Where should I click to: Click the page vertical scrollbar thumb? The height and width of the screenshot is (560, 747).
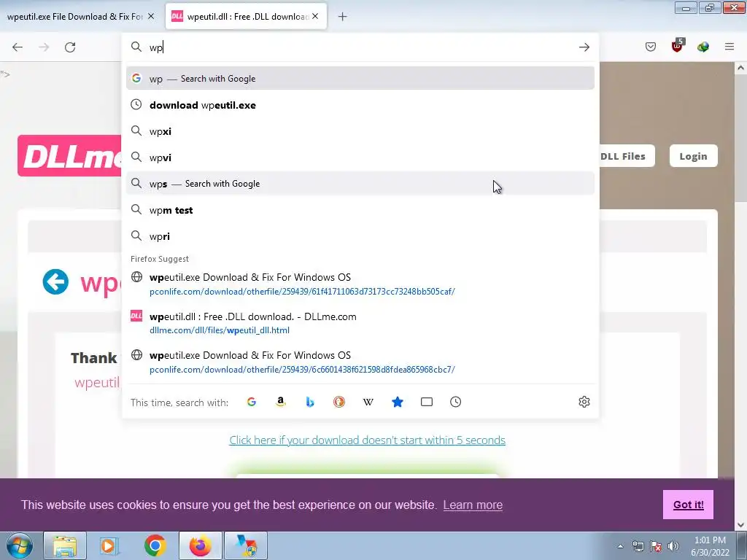(x=740, y=138)
